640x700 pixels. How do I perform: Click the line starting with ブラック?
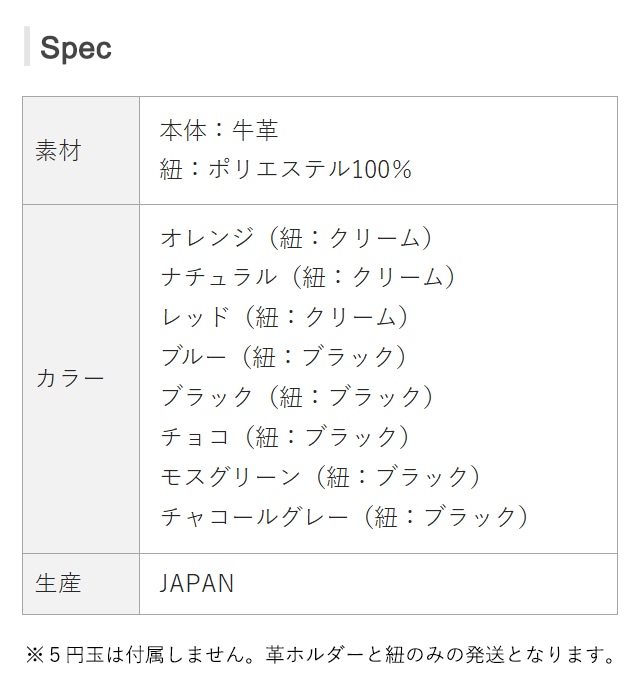tap(297, 396)
